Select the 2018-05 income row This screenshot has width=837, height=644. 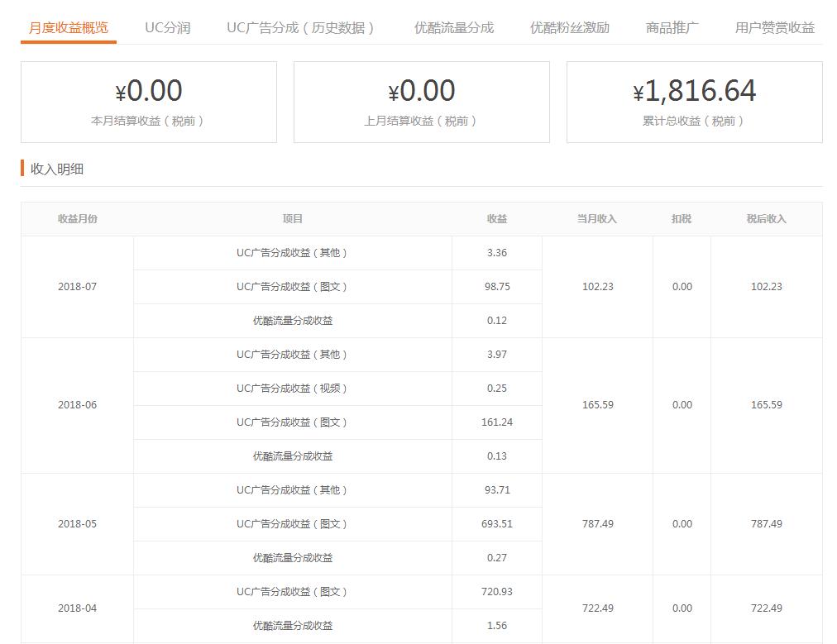78,523
